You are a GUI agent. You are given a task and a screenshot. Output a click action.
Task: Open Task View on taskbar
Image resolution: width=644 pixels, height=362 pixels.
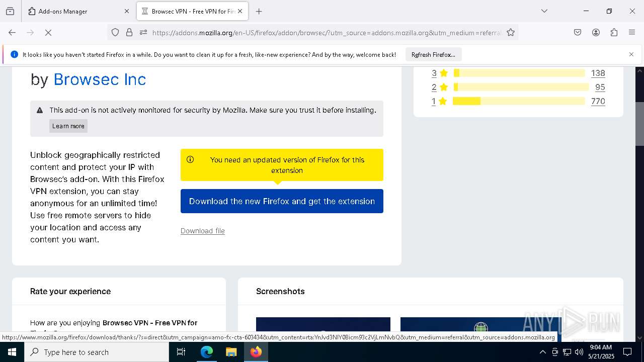(x=181, y=352)
